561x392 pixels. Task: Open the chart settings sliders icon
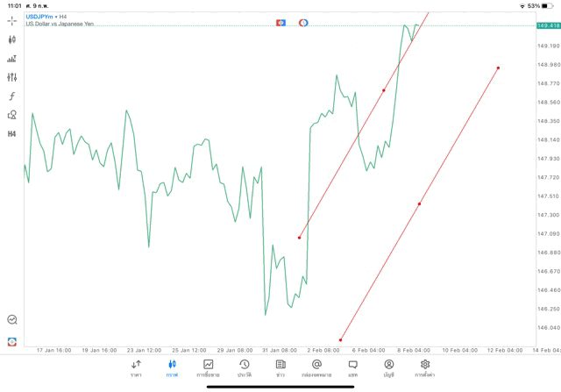12,77
